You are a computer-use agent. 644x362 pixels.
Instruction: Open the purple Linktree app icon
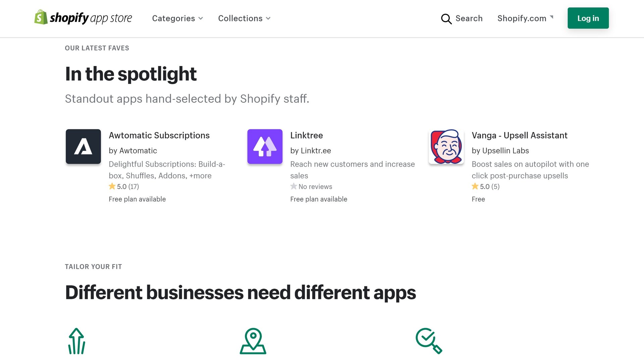(265, 146)
